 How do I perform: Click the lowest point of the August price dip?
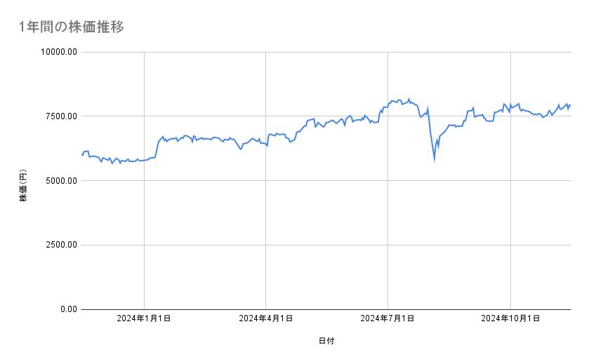[x=434, y=159]
